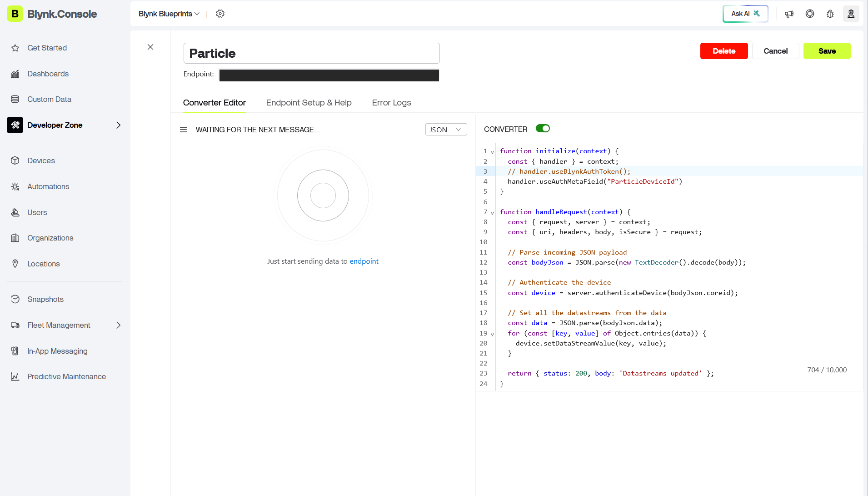Click the Blynk.Console logo icon

(x=15, y=14)
